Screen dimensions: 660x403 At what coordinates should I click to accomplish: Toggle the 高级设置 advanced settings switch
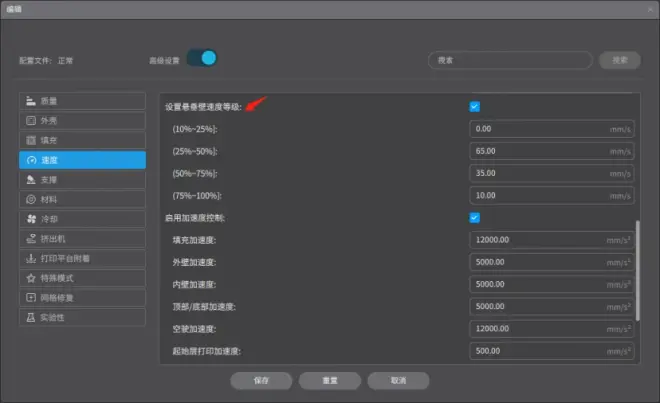tap(202, 58)
